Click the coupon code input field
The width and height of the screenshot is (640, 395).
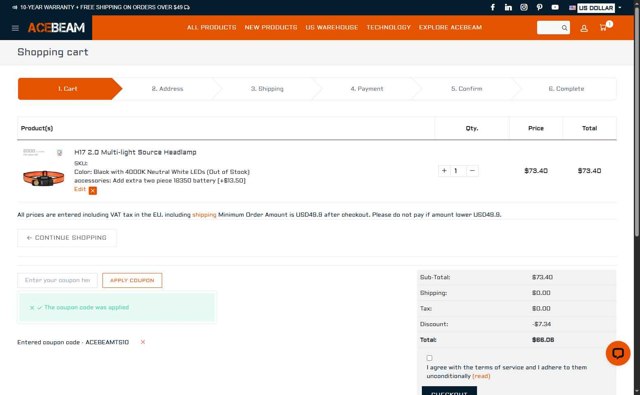[x=58, y=280]
